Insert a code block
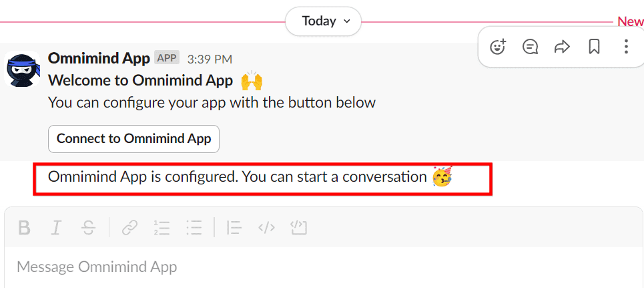The image size is (644, 288). coord(298,229)
